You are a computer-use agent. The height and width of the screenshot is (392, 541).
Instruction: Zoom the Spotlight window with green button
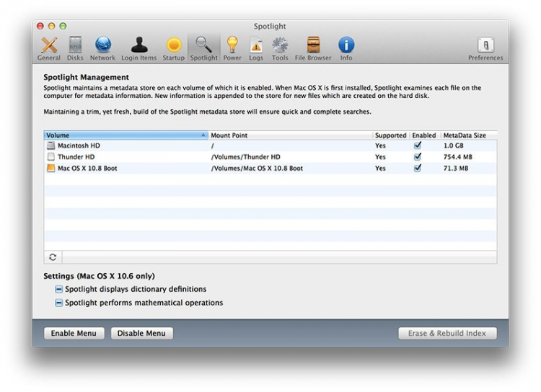[63, 26]
